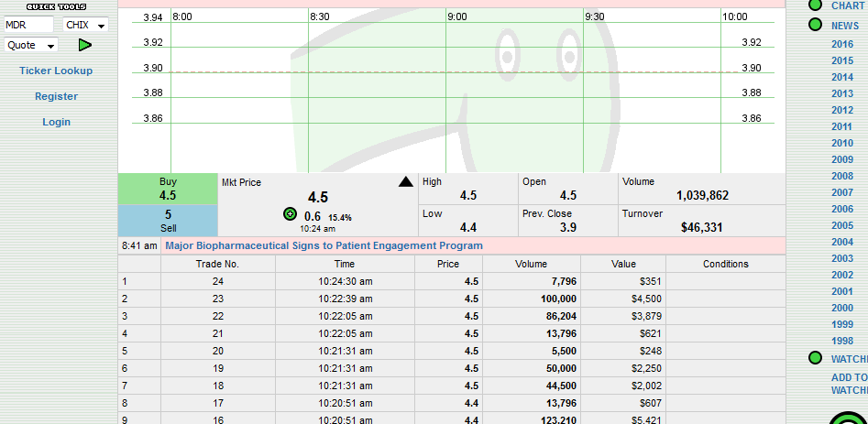Open the Register link
This screenshot has height=424, width=868.
tap(57, 96)
